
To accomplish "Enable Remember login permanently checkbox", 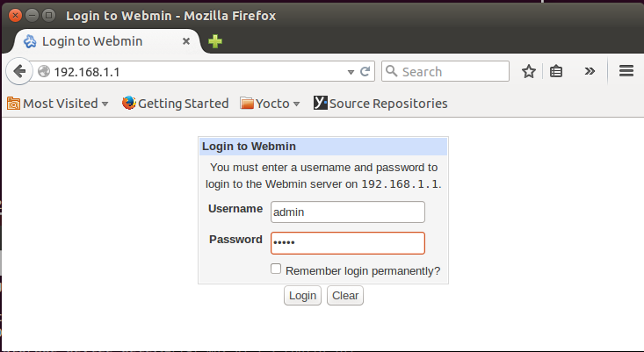I will 276,269.
